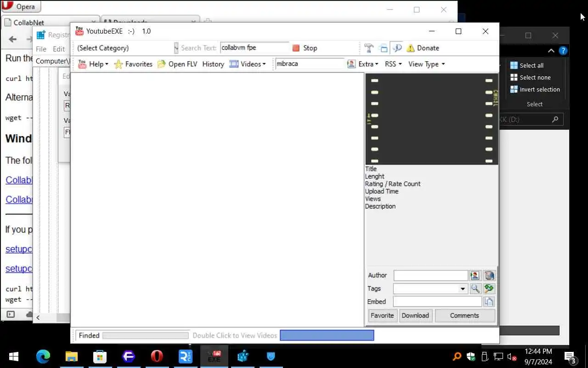The height and width of the screenshot is (368, 588).
Task: Click the Download button
Action: click(x=415, y=316)
